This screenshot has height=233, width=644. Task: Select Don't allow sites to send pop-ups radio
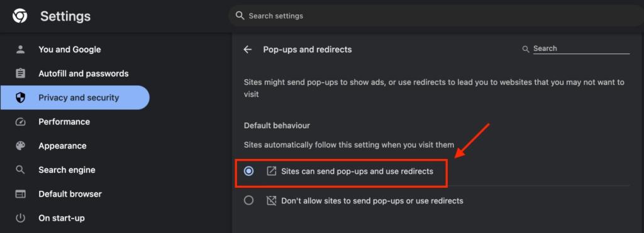(x=248, y=200)
